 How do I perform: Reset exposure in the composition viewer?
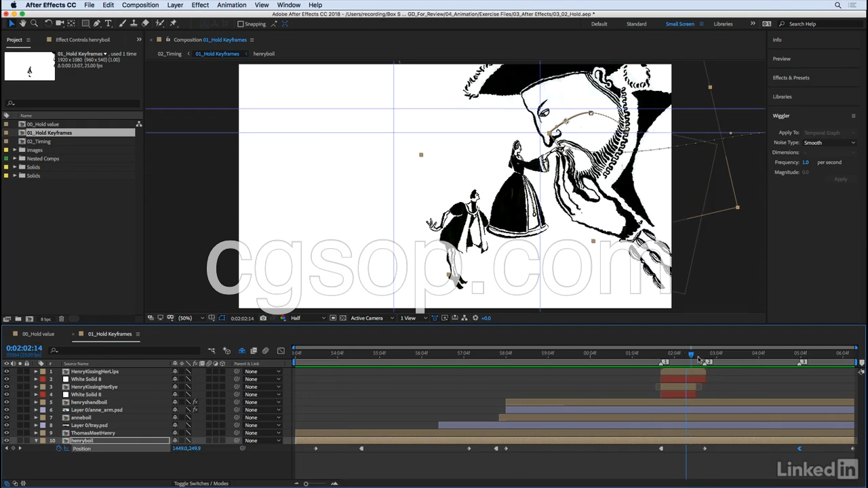pos(475,318)
